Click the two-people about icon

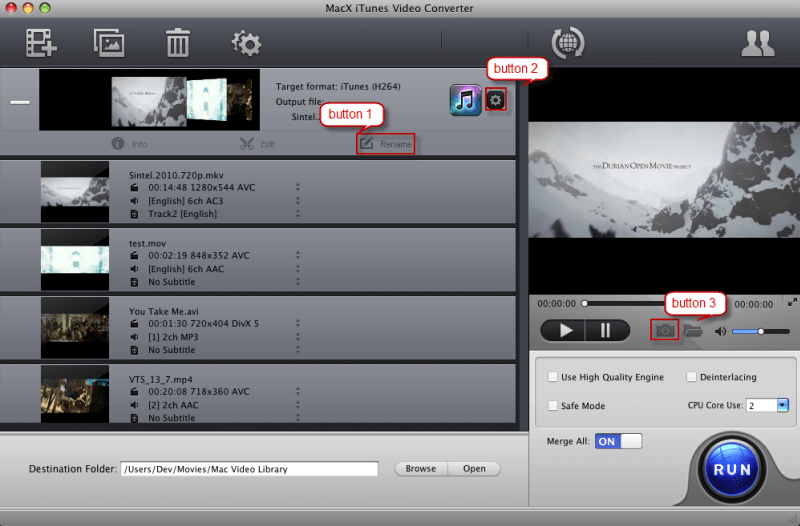tap(758, 43)
